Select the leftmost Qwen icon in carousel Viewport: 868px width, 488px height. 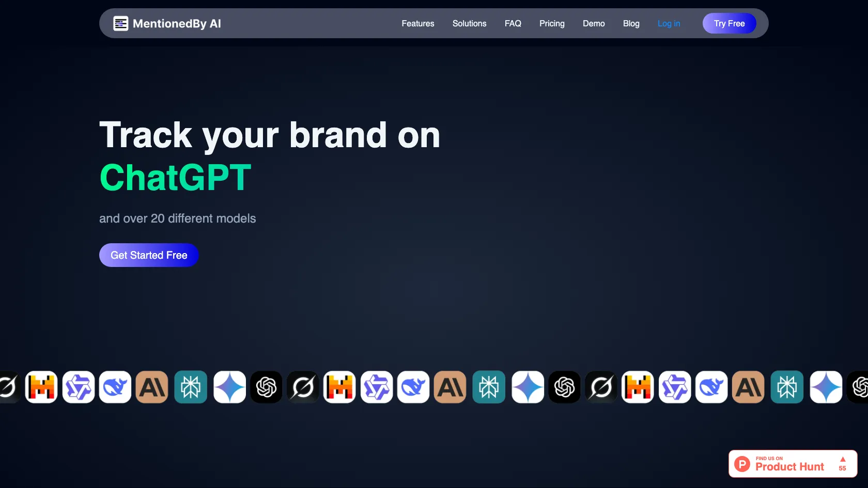point(79,387)
